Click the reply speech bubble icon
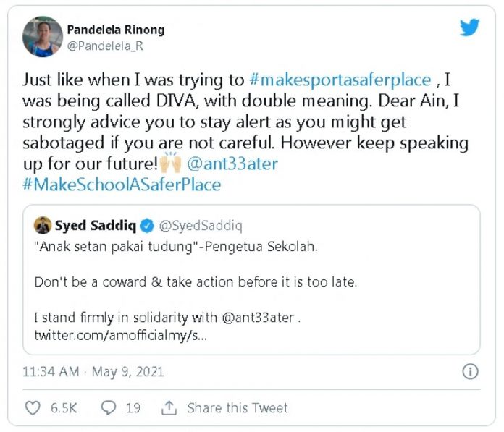504x432 pixels. [109, 408]
